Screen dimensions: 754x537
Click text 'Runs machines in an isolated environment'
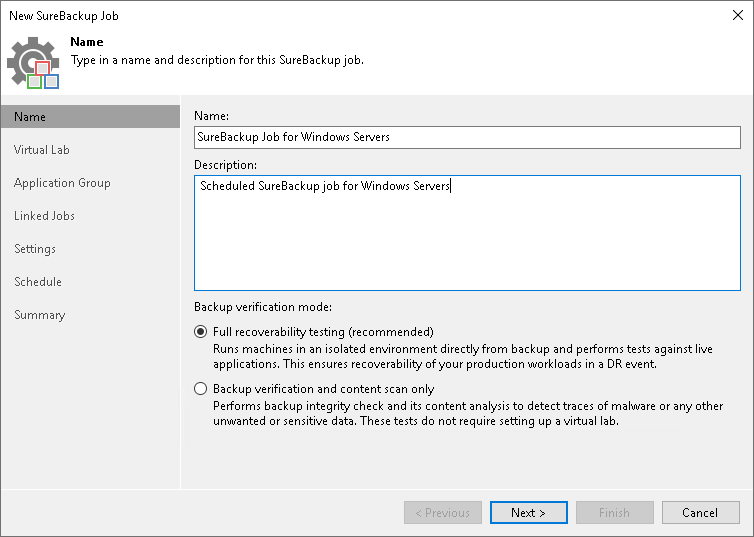click(x=463, y=356)
